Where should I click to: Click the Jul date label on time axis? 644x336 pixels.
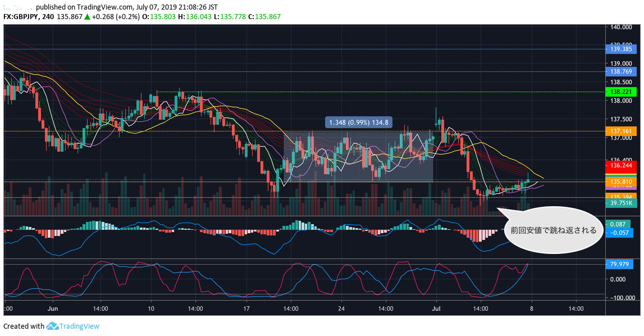point(436,308)
